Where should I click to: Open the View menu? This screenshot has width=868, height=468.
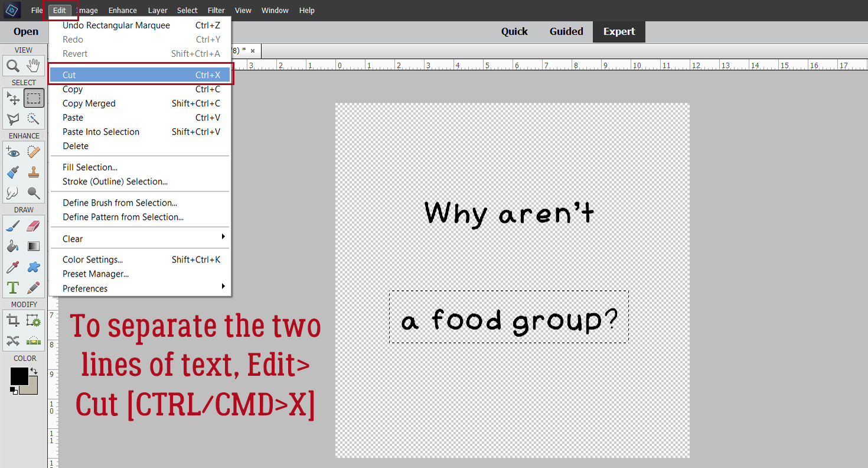click(x=243, y=11)
